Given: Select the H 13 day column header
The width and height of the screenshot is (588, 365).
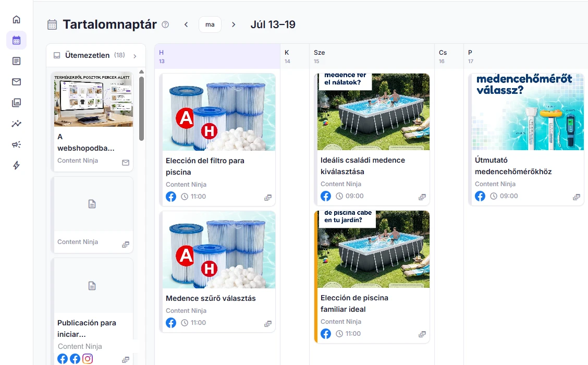Looking at the screenshot, I should (x=217, y=56).
